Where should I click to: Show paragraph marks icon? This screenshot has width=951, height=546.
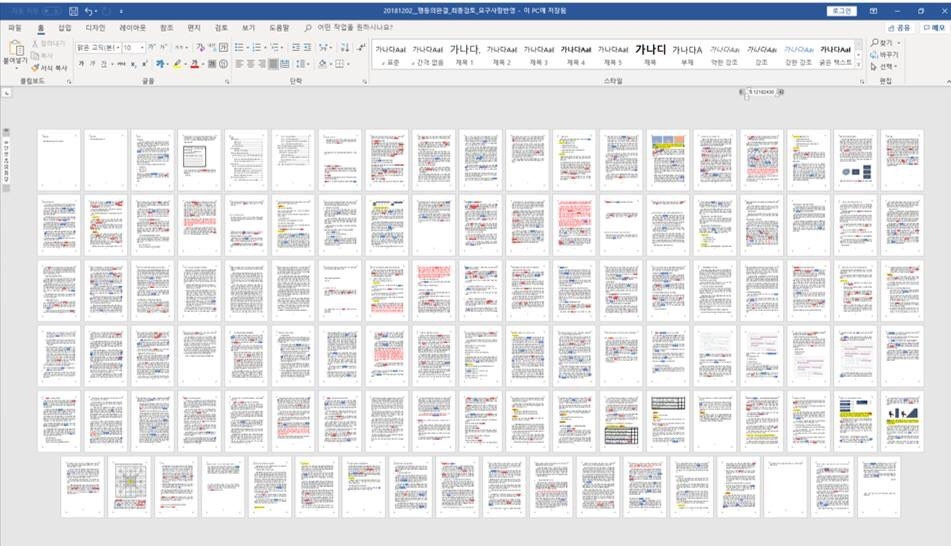click(361, 47)
